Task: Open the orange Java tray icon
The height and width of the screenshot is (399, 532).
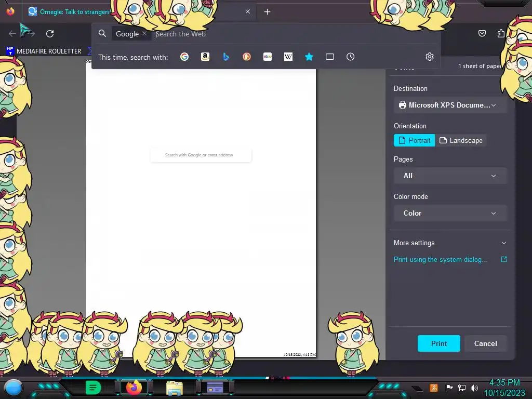Action: click(434, 388)
